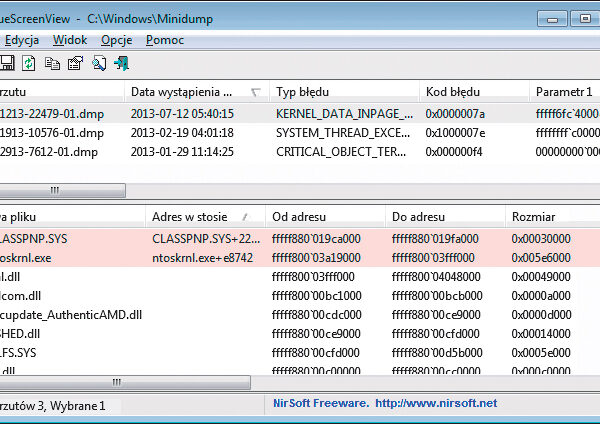Open the Pomoc menu
This screenshot has height=425, width=600.
(164, 40)
